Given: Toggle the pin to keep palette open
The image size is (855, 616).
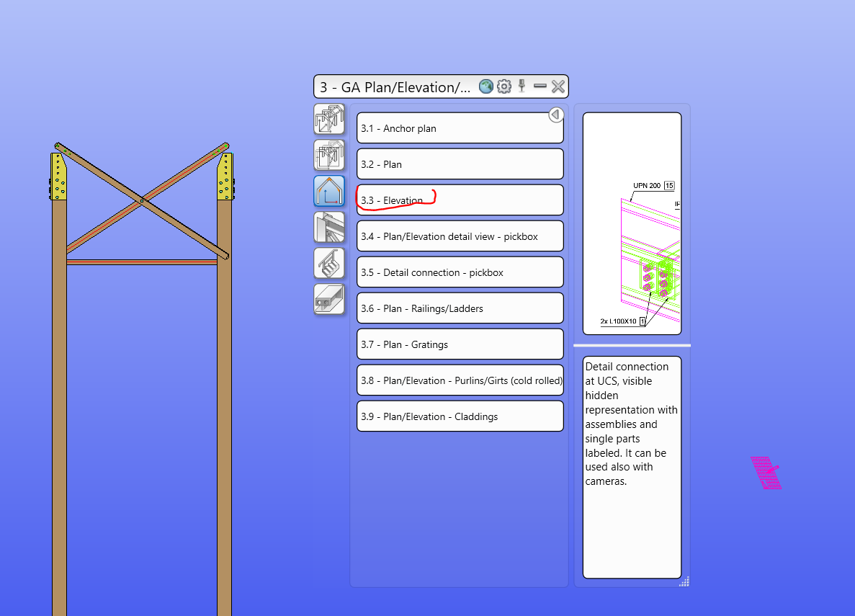Looking at the screenshot, I should tap(521, 86).
